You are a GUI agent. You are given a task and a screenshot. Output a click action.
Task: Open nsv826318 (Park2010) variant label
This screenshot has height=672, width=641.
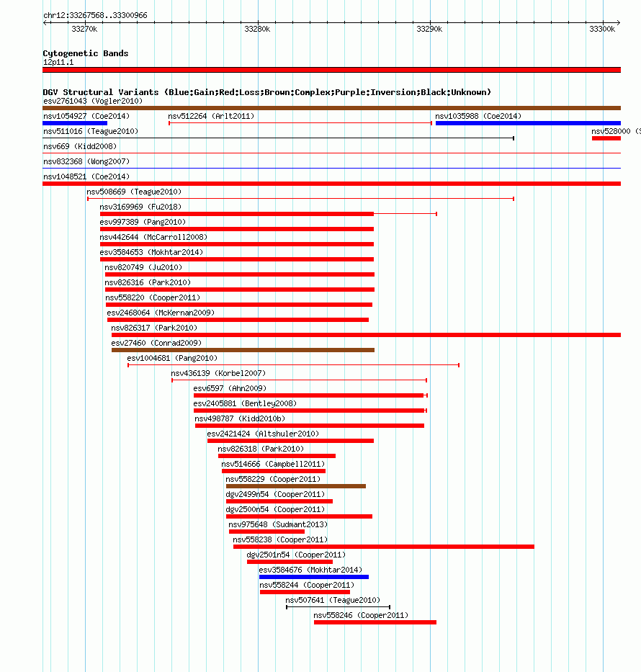261,449
